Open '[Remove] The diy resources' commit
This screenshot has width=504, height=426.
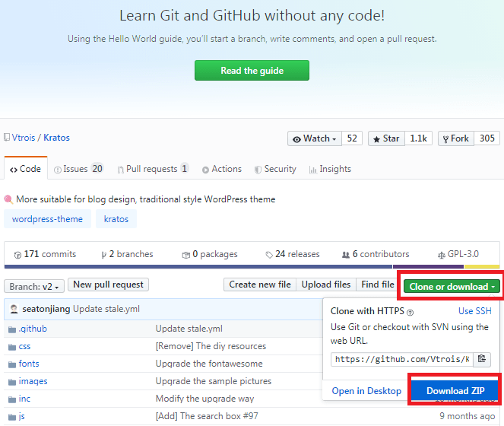(x=211, y=346)
